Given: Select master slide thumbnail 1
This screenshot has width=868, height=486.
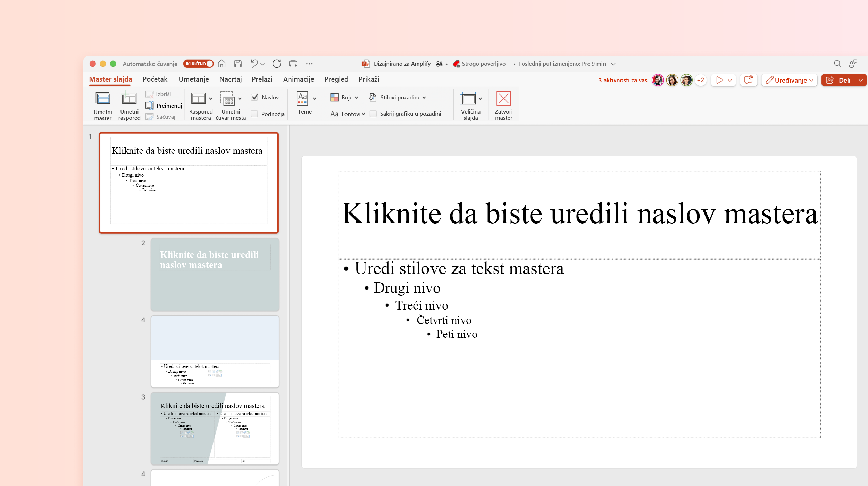Looking at the screenshot, I should point(189,183).
